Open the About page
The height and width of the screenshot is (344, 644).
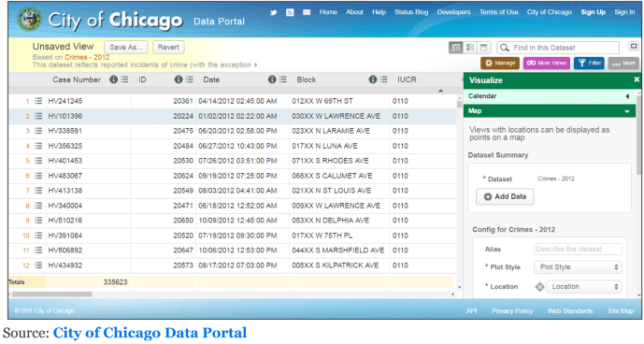tap(354, 12)
